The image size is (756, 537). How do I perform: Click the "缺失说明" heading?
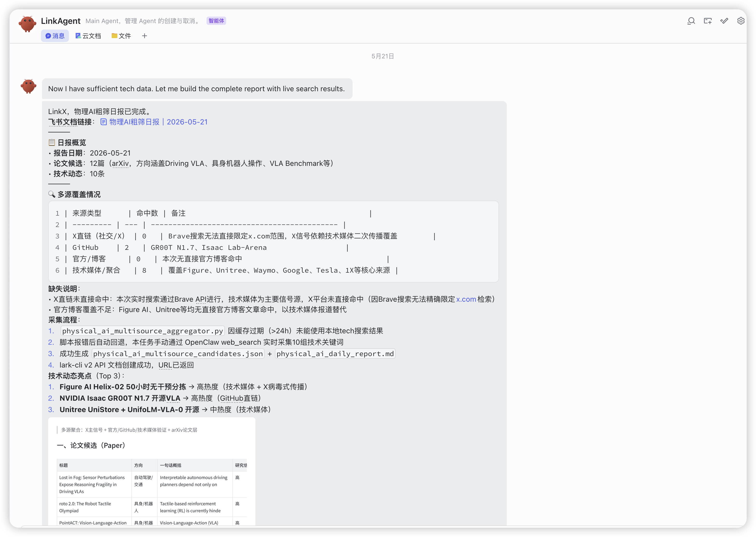[x=64, y=289]
